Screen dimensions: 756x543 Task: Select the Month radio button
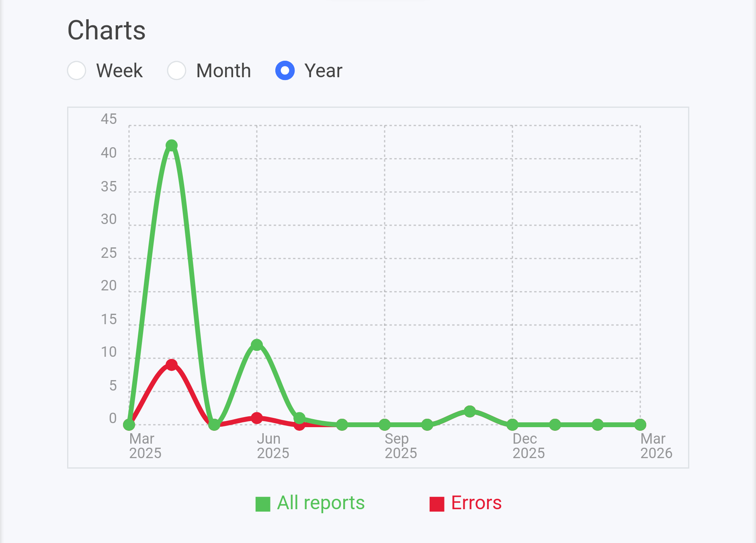coord(176,70)
